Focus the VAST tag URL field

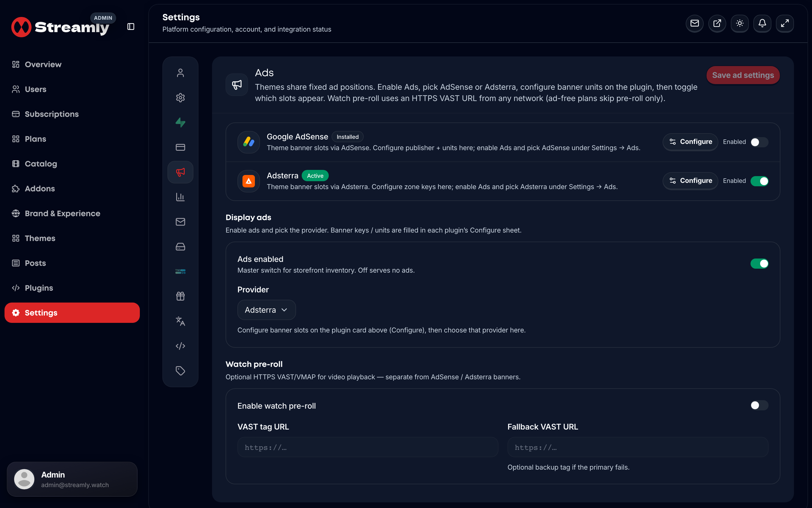pos(368,447)
